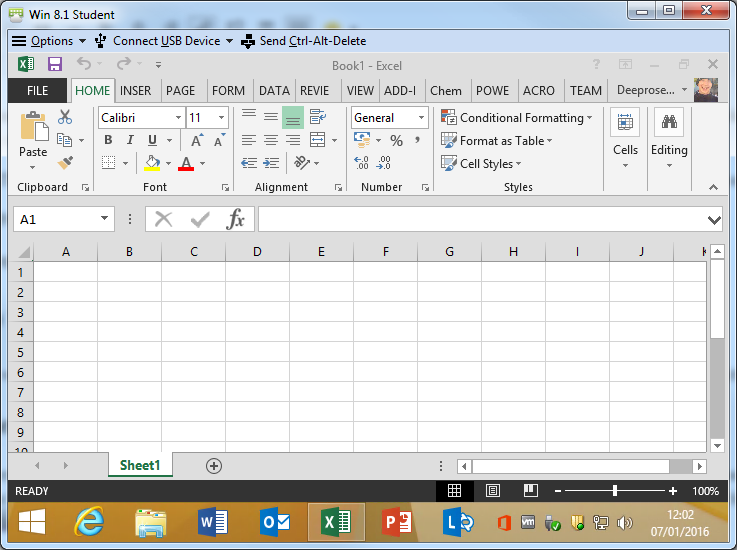This screenshot has width=737, height=550.
Task: Expand the General number format dropdown
Action: [421, 118]
